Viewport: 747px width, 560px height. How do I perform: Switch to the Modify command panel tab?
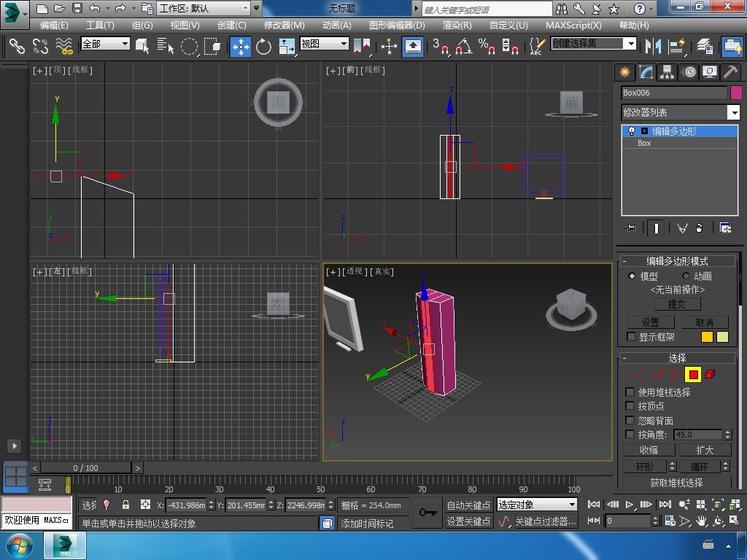click(x=646, y=72)
